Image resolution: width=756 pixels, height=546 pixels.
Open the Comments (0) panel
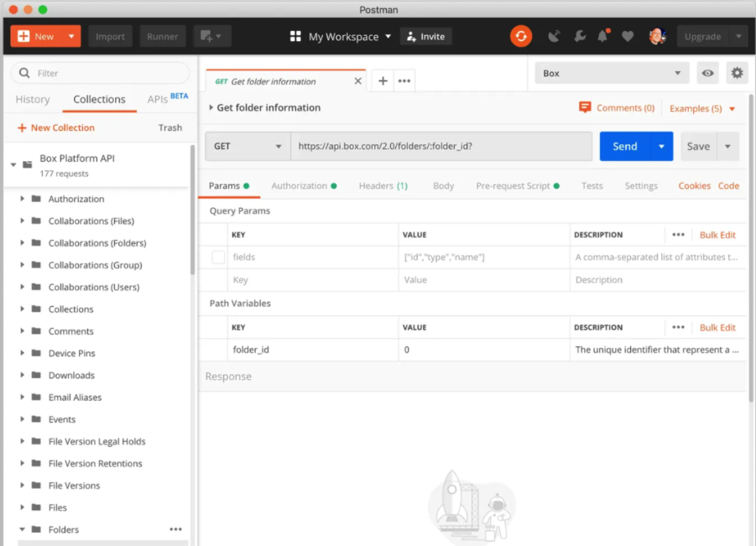tap(617, 108)
